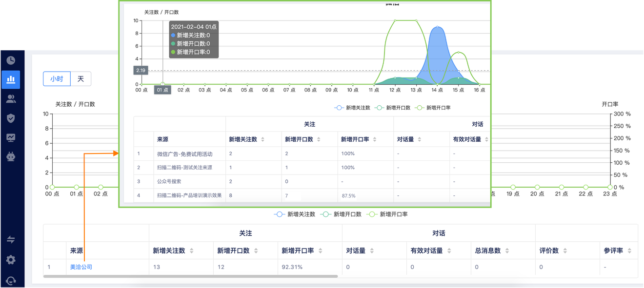This screenshot has width=644, height=288.
Task: Switch to the 小时 hourly view
Action: (x=57, y=78)
